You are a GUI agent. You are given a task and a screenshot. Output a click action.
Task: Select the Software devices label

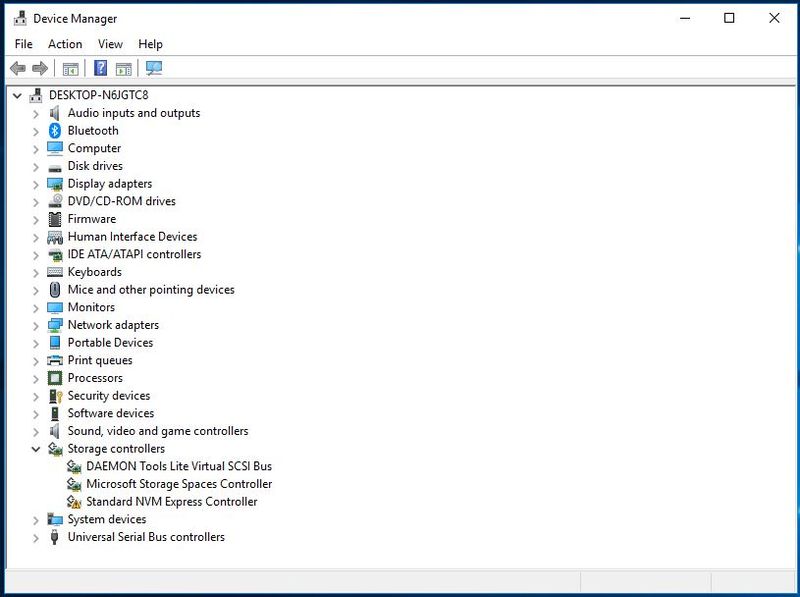pyautogui.click(x=111, y=413)
